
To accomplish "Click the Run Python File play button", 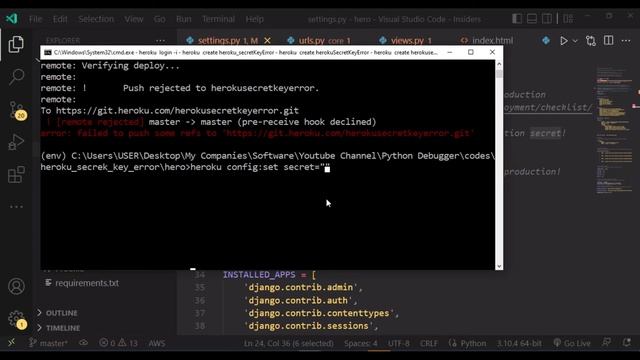I will [x=564, y=40].
